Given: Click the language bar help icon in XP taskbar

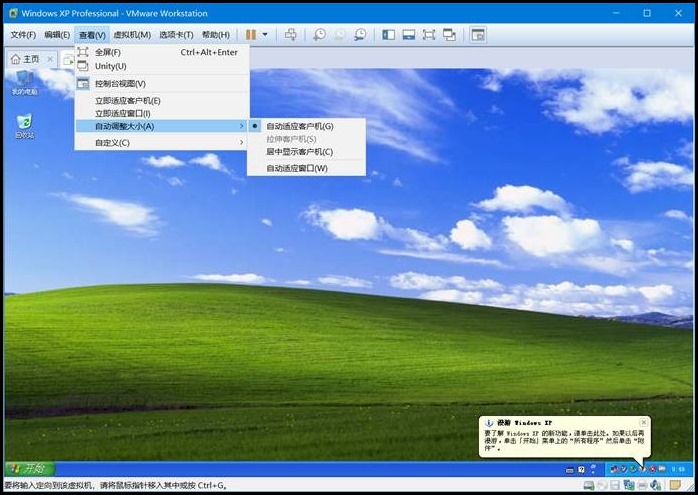Looking at the screenshot, I should (x=581, y=469).
